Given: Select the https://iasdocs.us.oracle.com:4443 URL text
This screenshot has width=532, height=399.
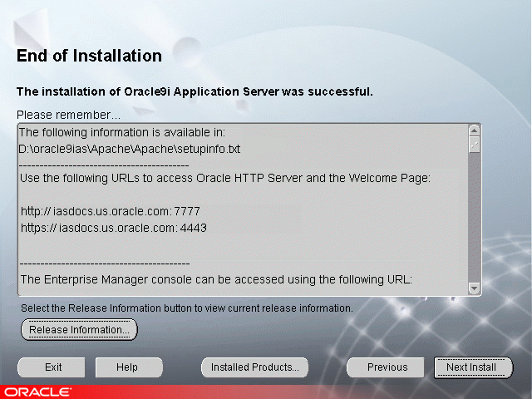Looking at the screenshot, I should click(x=114, y=228).
